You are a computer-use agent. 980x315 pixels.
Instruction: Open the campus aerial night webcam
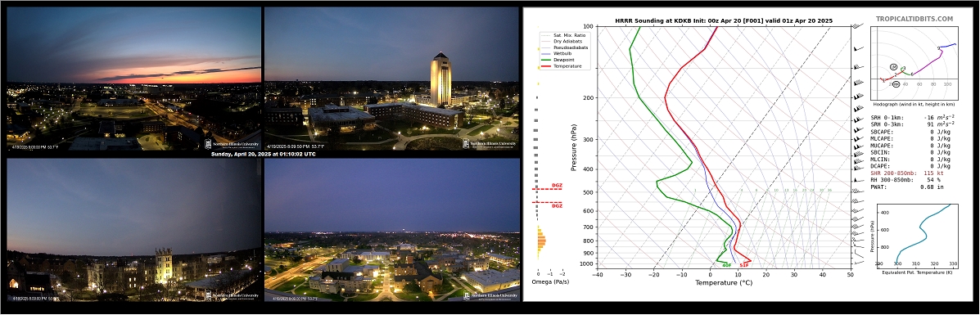(x=392, y=230)
